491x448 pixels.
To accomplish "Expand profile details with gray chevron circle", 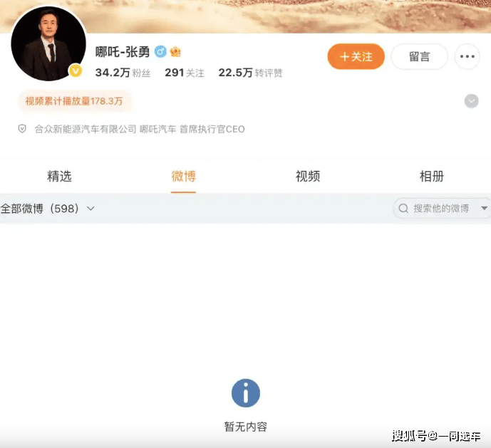I will [471, 101].
